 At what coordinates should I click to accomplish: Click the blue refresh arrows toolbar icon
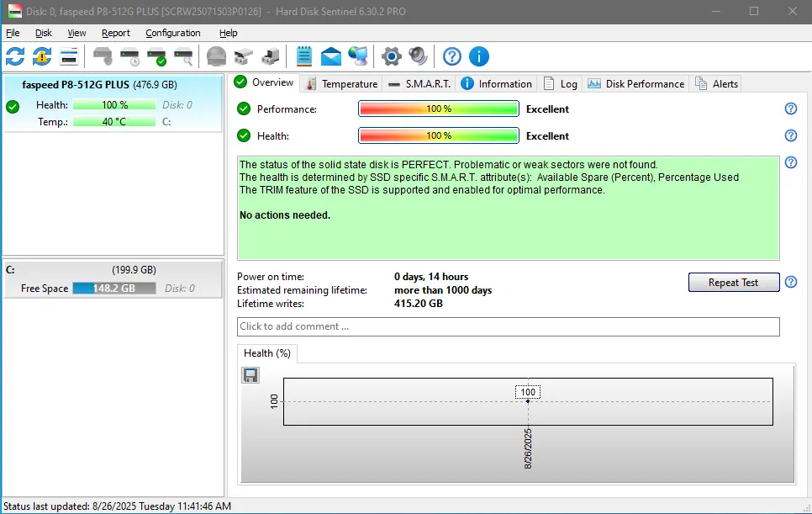15,56
